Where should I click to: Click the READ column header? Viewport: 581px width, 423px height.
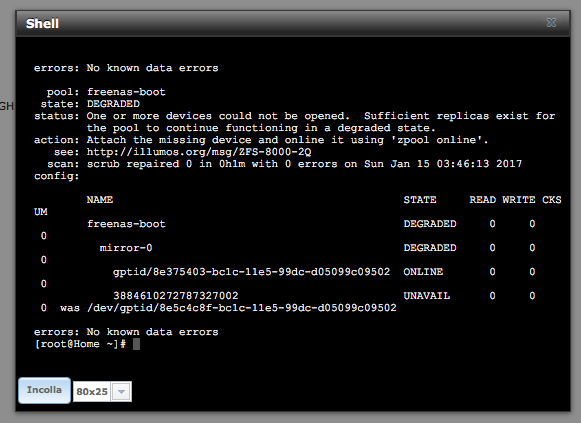(482, 200)
